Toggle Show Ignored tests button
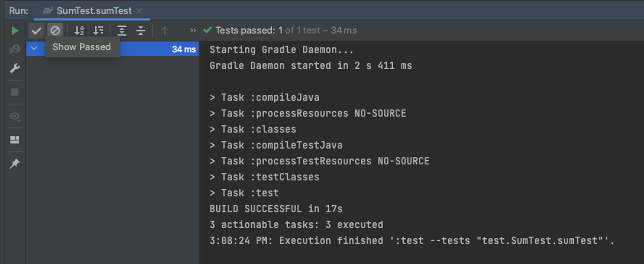The width and height of the screenshot is (644, 264). click(x=55, y=31)
